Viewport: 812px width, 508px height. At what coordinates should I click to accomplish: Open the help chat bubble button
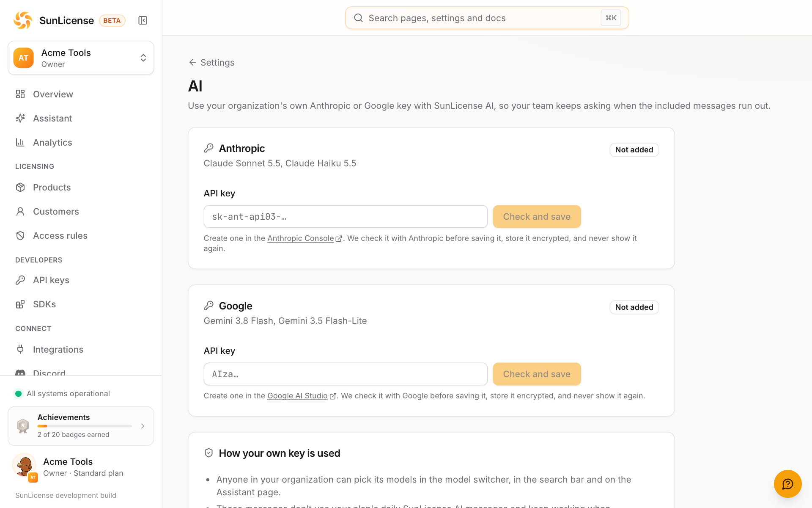point(787,483)
